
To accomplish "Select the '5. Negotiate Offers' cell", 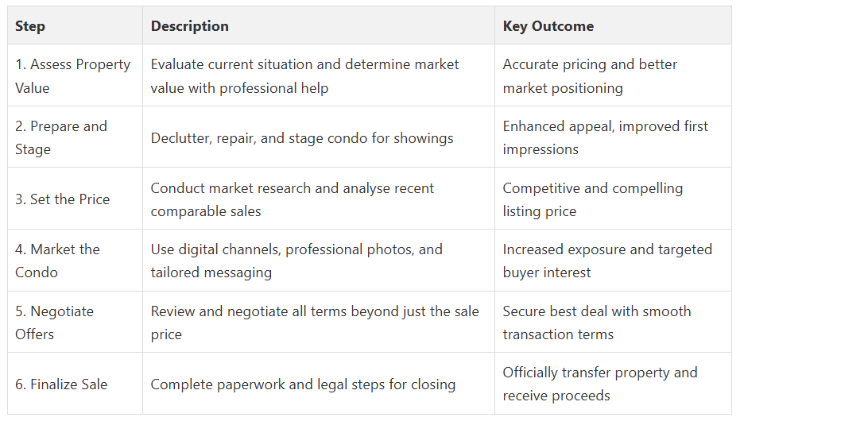I will tap(54, 323).
